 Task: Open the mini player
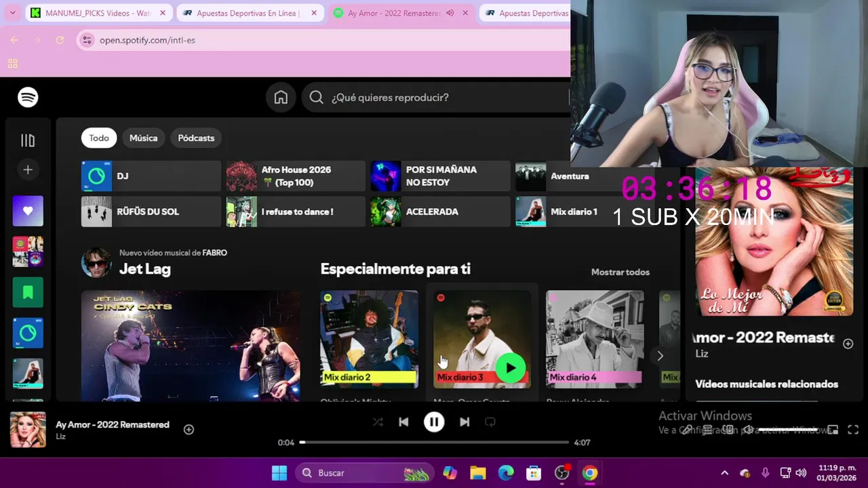pyautogui.click(x=833, y=430)
